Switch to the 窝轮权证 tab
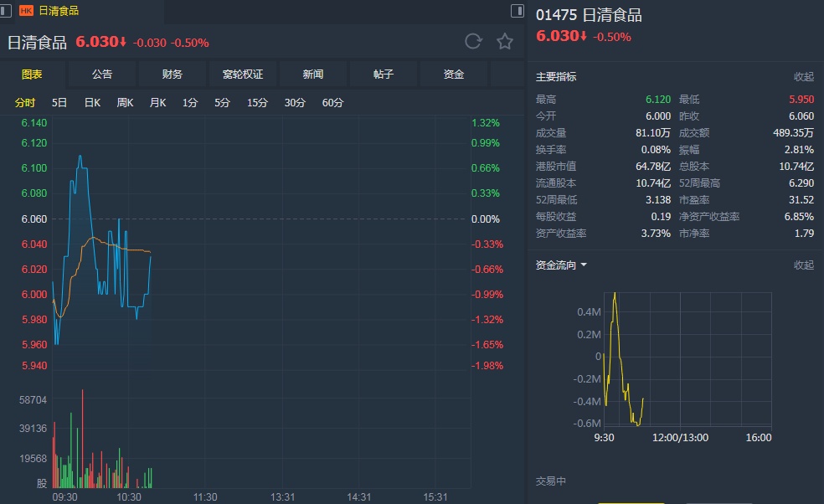Viewport: 824px width, 504px height. (x=243, y=75)
